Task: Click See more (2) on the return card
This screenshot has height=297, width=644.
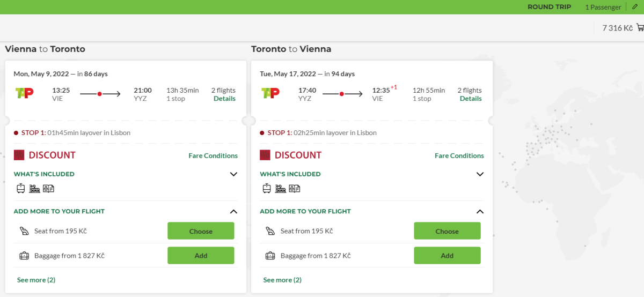Action: [282, 280]
